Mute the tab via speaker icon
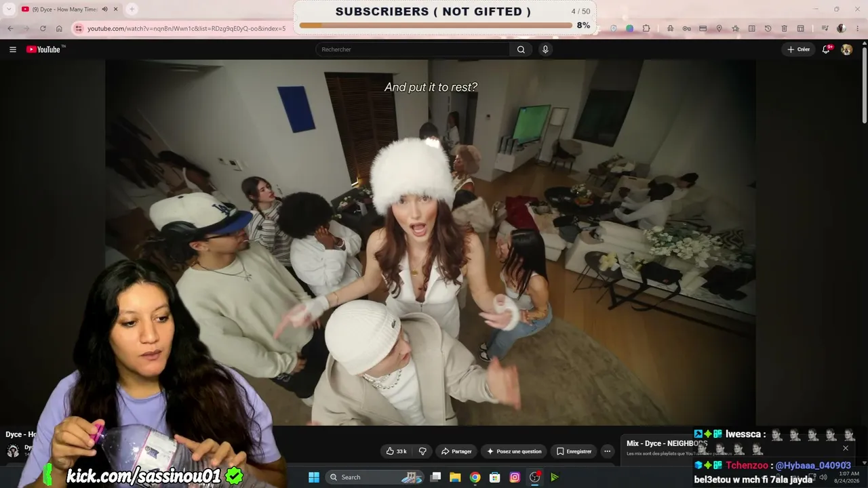868x488 pixels. point(104,9)
